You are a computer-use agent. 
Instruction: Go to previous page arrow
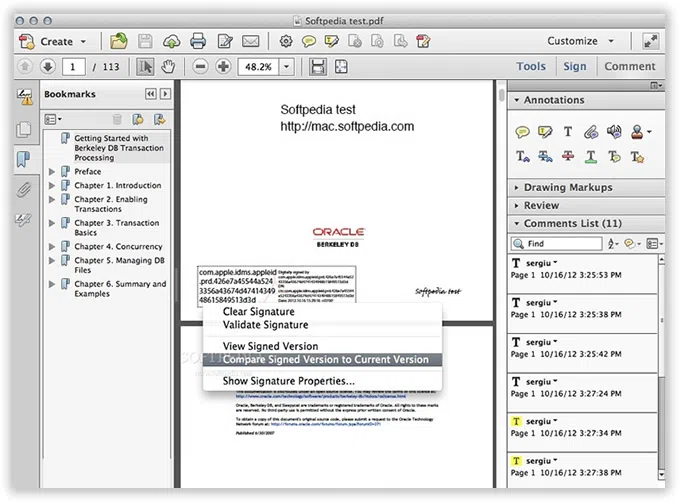pos(25,67)
